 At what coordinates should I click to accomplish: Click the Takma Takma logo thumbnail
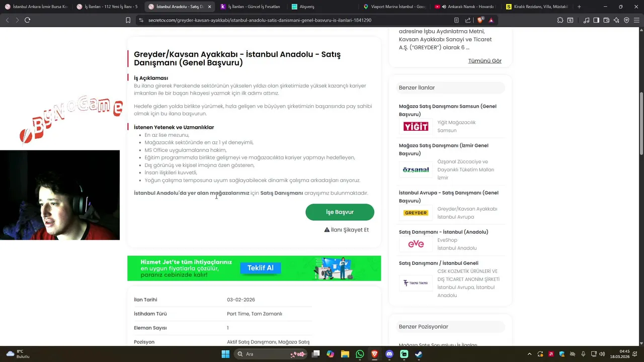coord(416,283)
